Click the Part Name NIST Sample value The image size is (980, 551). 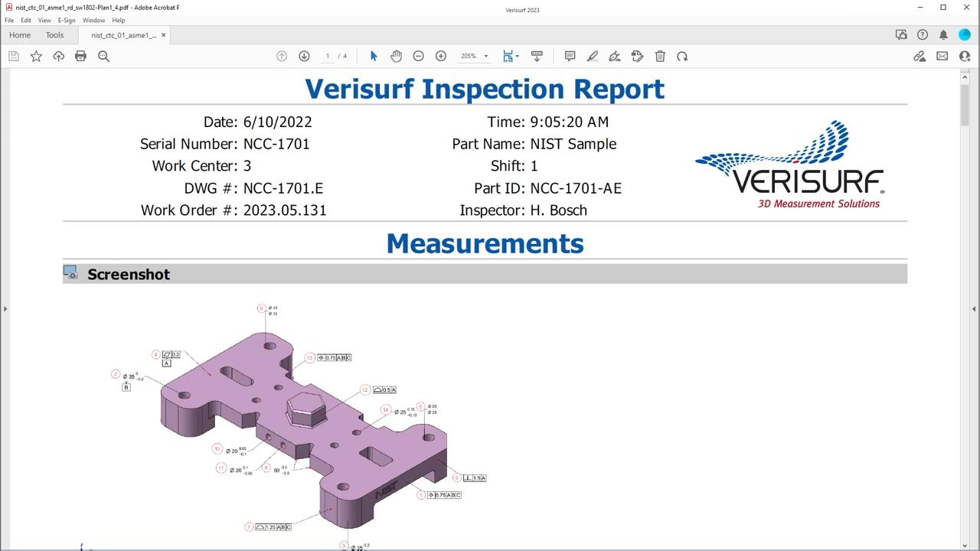[x=573, y=144]
